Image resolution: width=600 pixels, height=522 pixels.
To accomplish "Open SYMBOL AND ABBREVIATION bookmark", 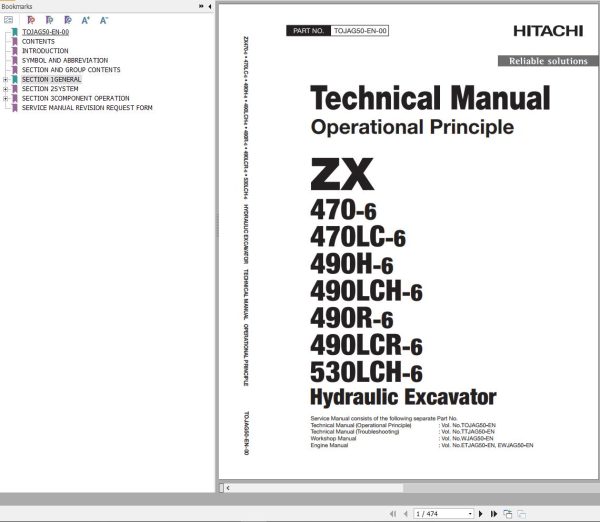I will pos(65,60).
